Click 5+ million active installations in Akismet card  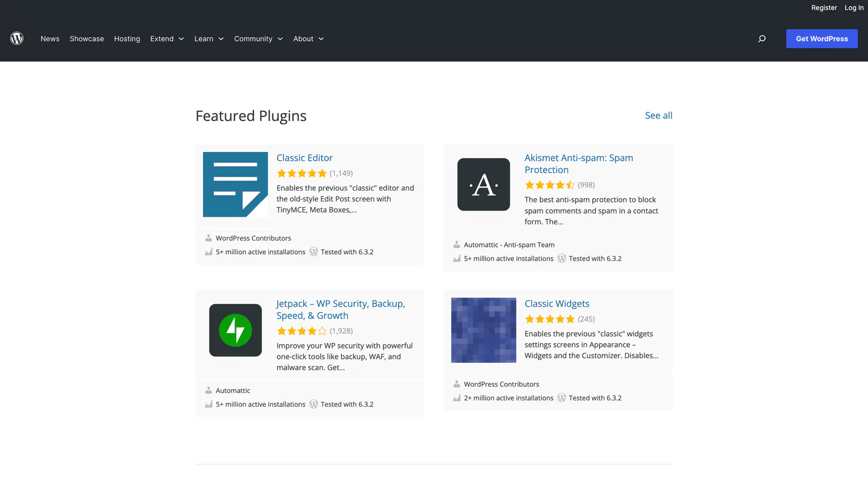[508, 258]
